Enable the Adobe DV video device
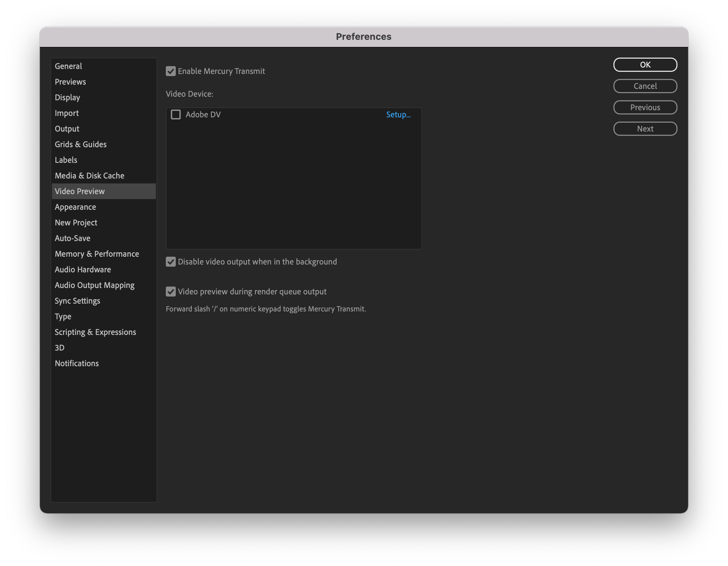The image size is (728, 566). pyautogui.click(x=176, y=114)
